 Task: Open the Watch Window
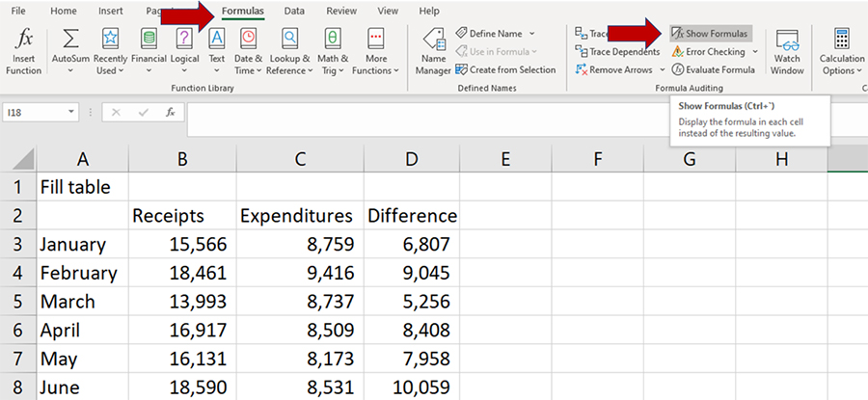click(x=787, y=51)
